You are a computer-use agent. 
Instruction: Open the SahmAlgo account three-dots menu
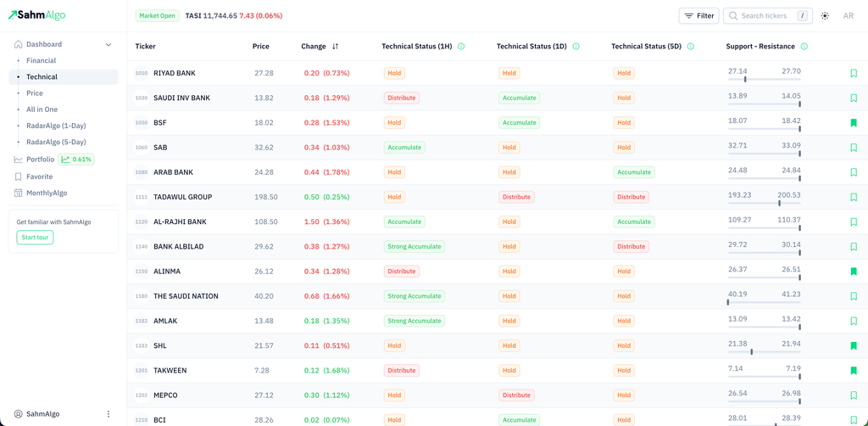pyautogui.click(x=108, y=414)
